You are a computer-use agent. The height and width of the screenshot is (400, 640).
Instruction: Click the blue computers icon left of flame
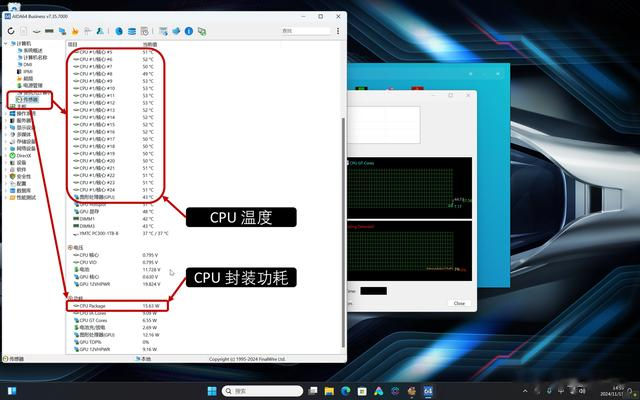coord(62,31)
